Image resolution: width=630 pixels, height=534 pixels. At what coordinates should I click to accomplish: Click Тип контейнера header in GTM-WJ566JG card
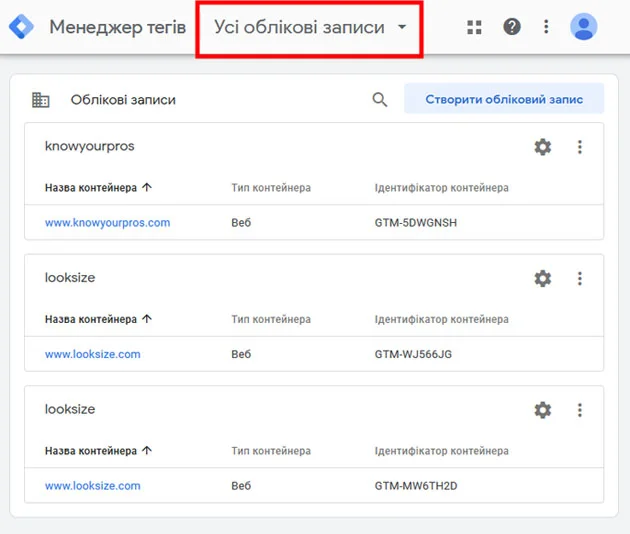[271, 319]
